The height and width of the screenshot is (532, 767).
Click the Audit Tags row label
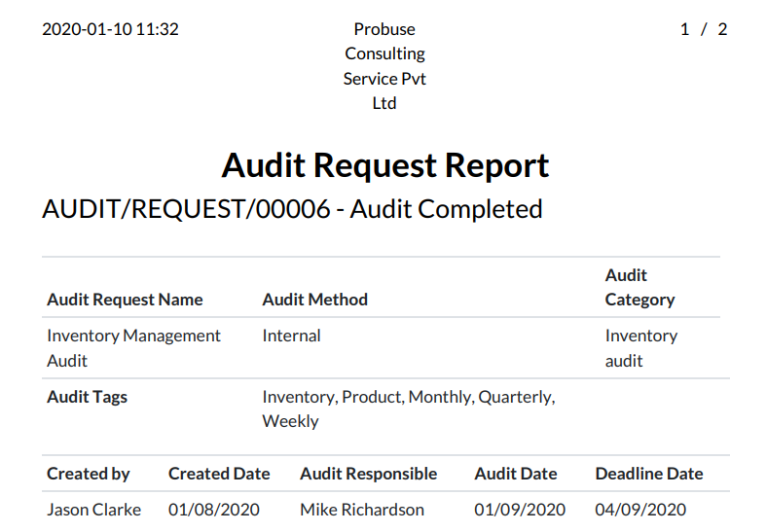(87, 397)
